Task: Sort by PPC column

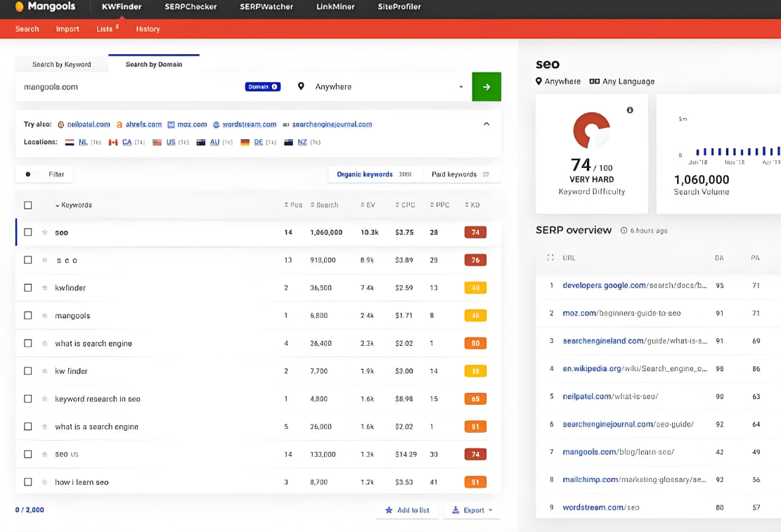Action: pos(440,205)
